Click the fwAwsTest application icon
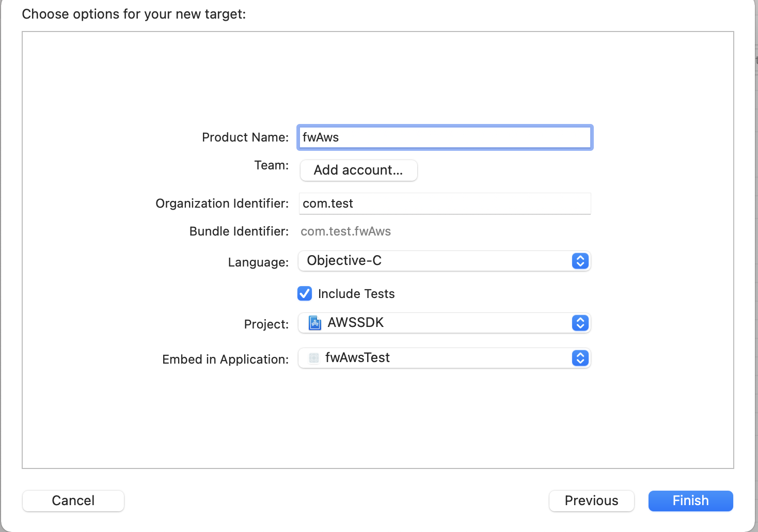758x532 pixels. click(313, 358)
